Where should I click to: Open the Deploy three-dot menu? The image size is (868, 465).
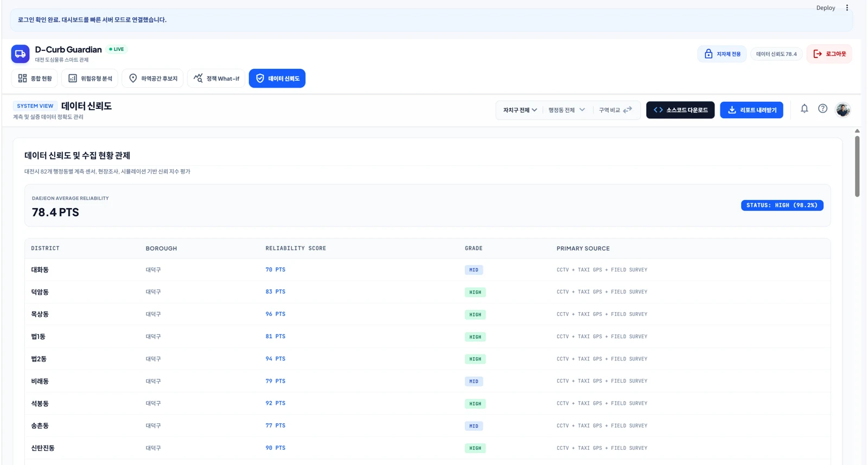pyautogui.click(x=847, y=8)
